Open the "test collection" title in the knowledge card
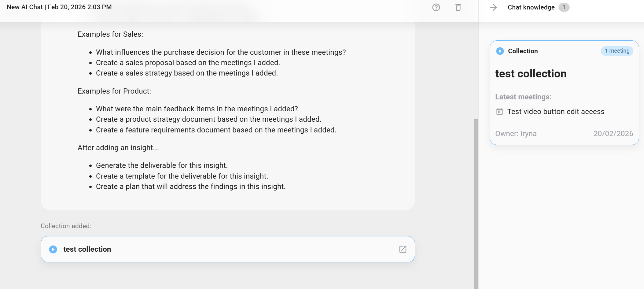 [531, 74]
